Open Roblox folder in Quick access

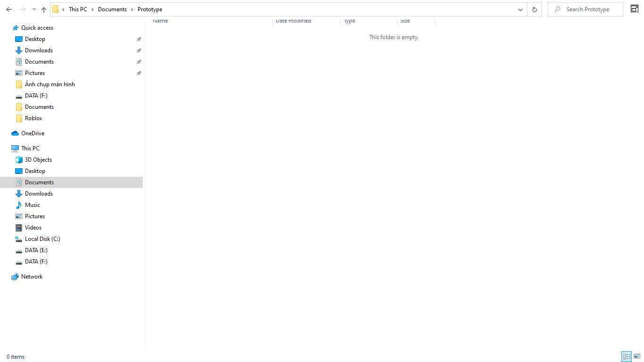pyautogui.click(x=33, y=118)
